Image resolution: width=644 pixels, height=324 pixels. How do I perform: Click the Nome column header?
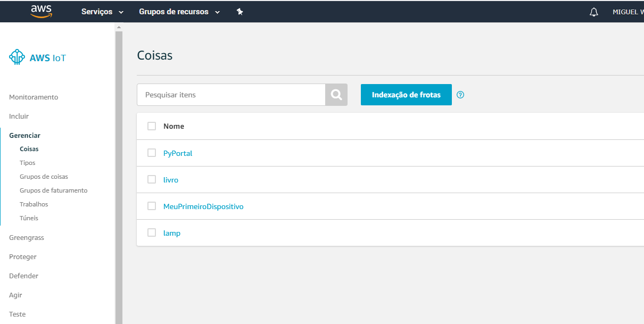click(x=174, y=126)
